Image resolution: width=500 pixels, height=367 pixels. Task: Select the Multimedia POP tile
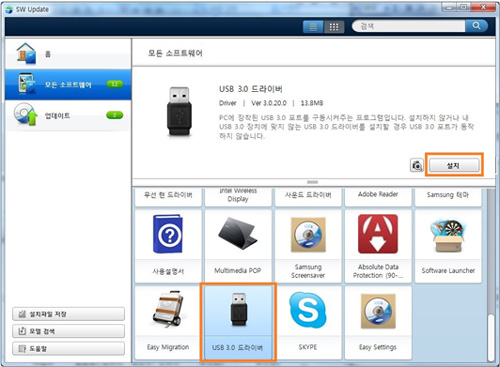point(238,246)
